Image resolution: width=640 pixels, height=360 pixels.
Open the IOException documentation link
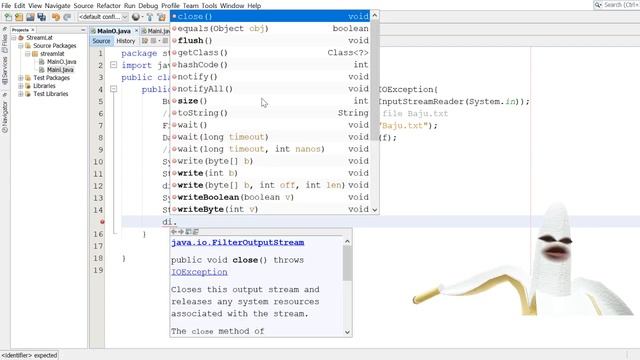pyautogui.click(x=199, y=272)
